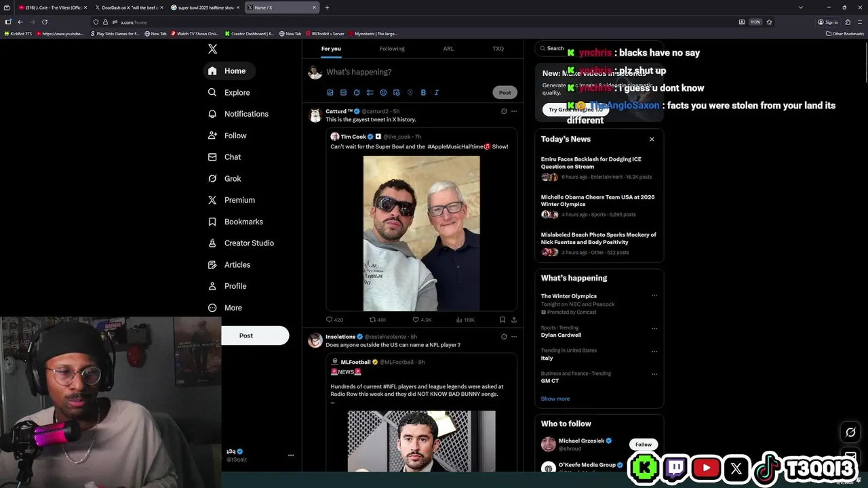Open more options for the Dylan Cardwell trend
This screenshot has width=868, height=488.
click(x=654, y=328)
